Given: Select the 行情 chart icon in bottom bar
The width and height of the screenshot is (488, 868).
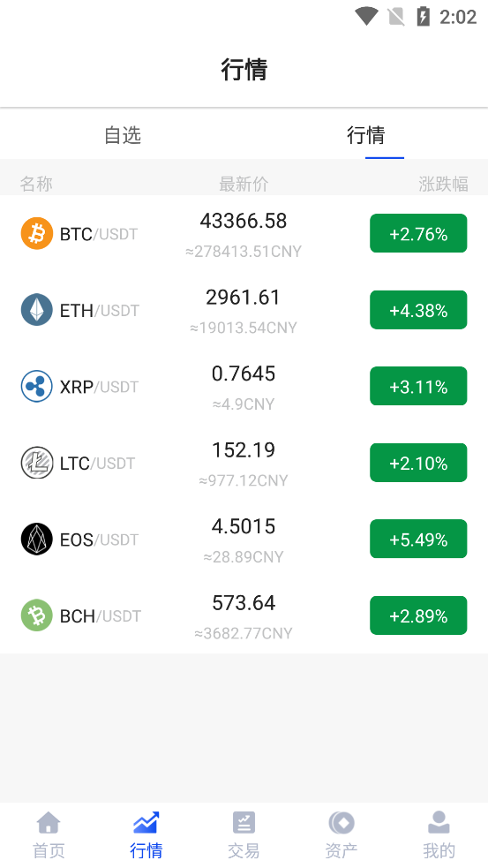Looking at the screenshot, I should pos(146,823).
